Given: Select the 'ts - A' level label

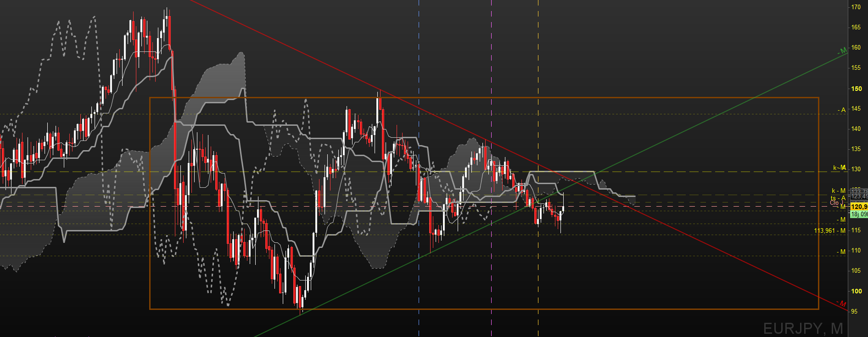Looking at the screenshot, I should click(x=838, y=198).
